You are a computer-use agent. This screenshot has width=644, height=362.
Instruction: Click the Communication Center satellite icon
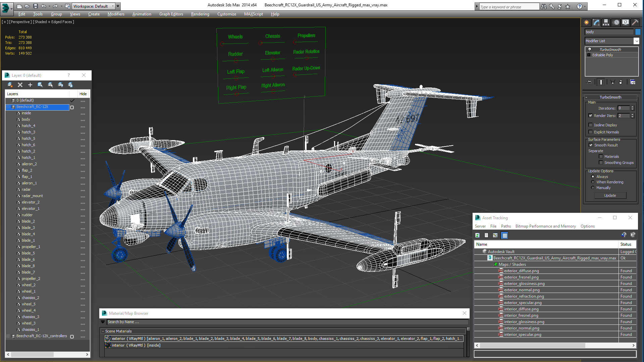coord(560,6)
